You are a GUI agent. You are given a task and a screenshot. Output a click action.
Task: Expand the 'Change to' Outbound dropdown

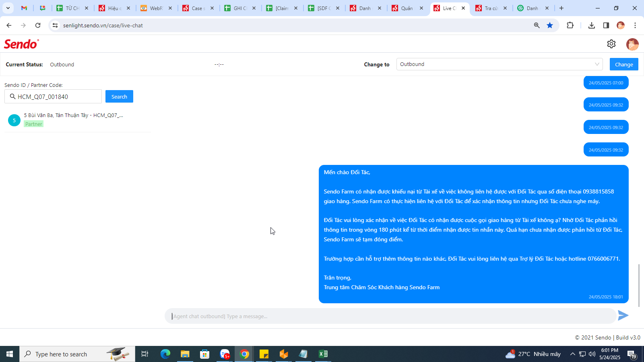[500, 64]
